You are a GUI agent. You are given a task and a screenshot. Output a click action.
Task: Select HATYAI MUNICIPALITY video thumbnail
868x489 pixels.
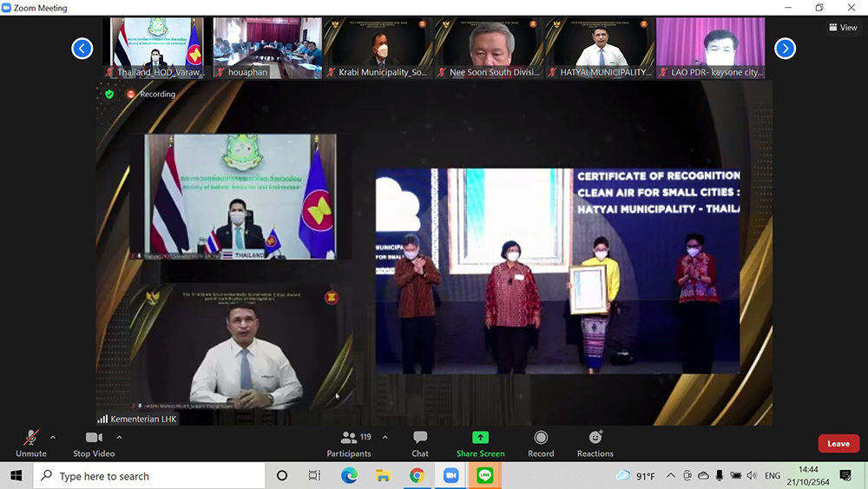click(600, 48)
